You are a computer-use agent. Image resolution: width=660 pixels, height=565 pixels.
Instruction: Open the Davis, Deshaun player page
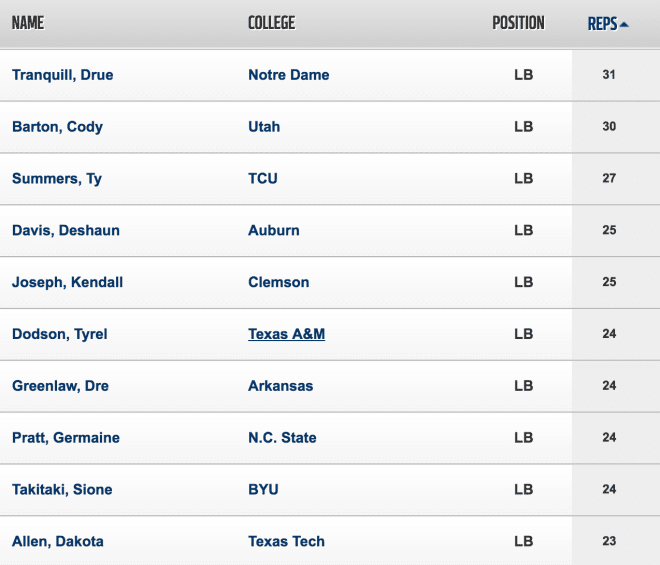click(66, 230)
